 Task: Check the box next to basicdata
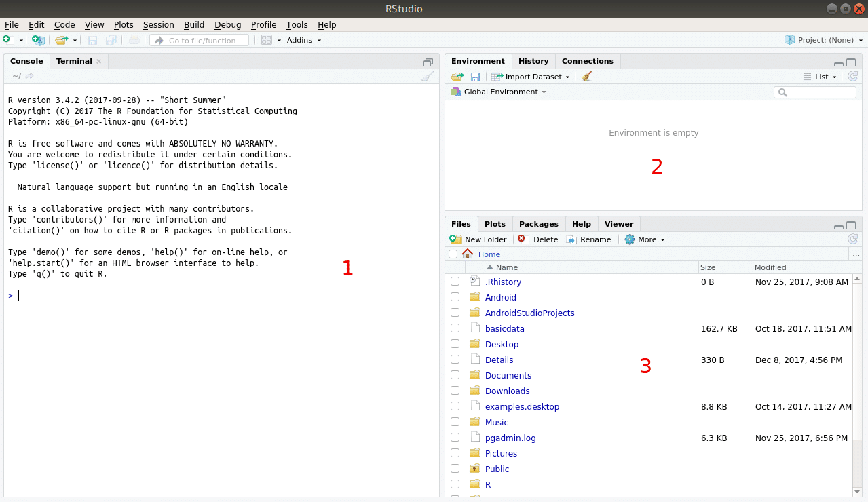tap(455, 328)
